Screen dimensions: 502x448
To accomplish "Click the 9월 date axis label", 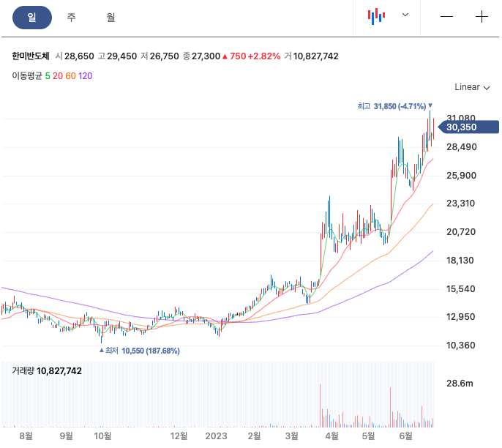I will coord(67,436).
